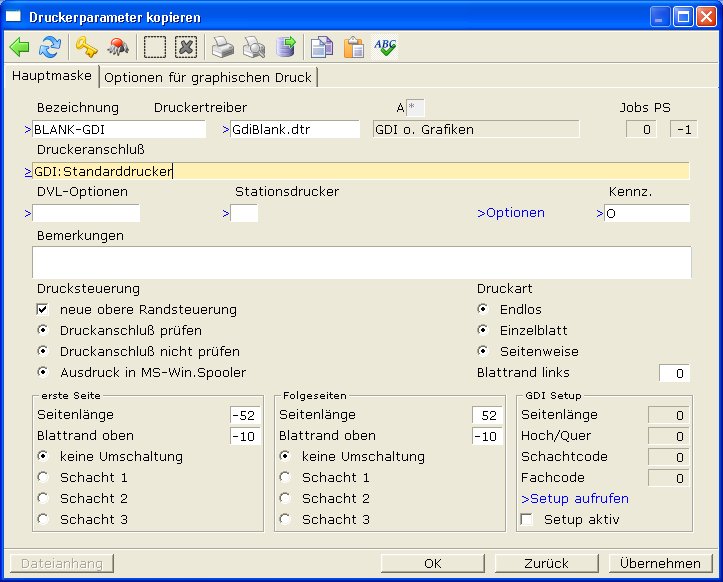Click the Zurück button
This screenshot has height=582, width=723.
[546, 563]
